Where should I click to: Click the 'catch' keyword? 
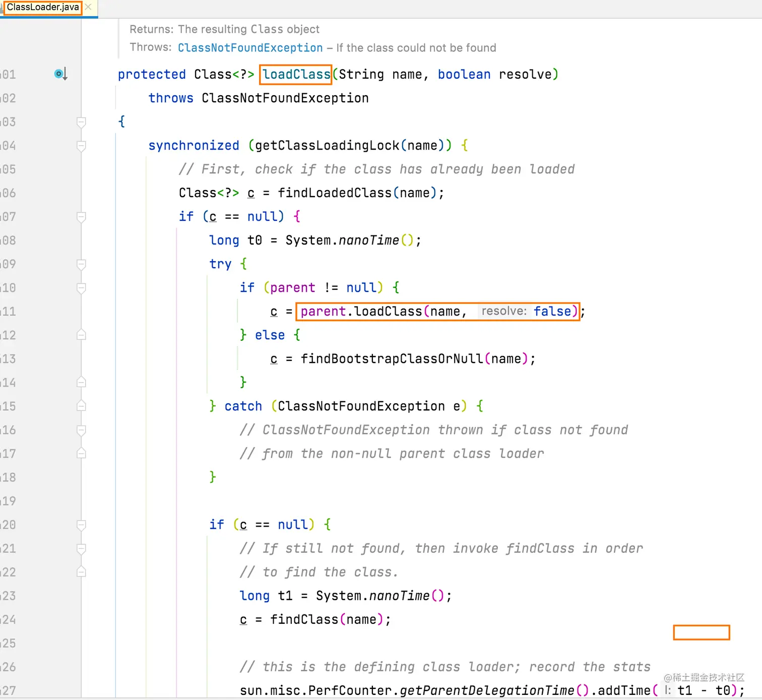click(243, 406)
